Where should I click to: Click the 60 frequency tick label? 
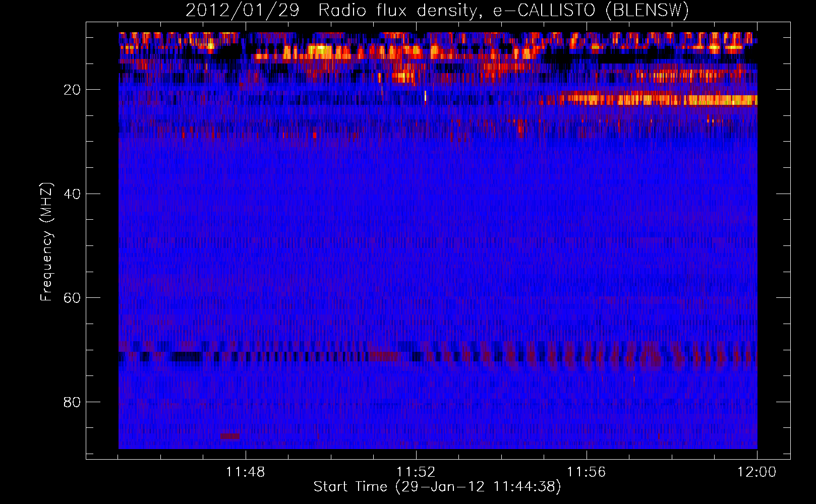coord(72,298)
